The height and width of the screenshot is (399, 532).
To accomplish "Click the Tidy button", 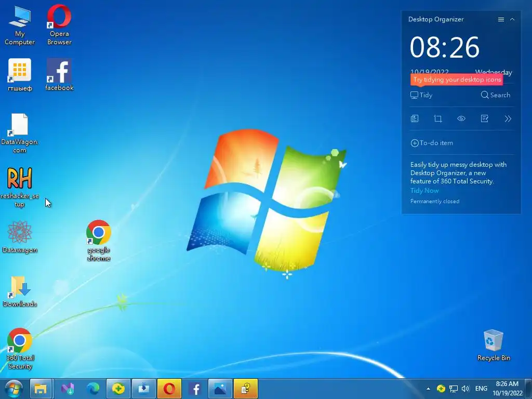I will [421, 95].
